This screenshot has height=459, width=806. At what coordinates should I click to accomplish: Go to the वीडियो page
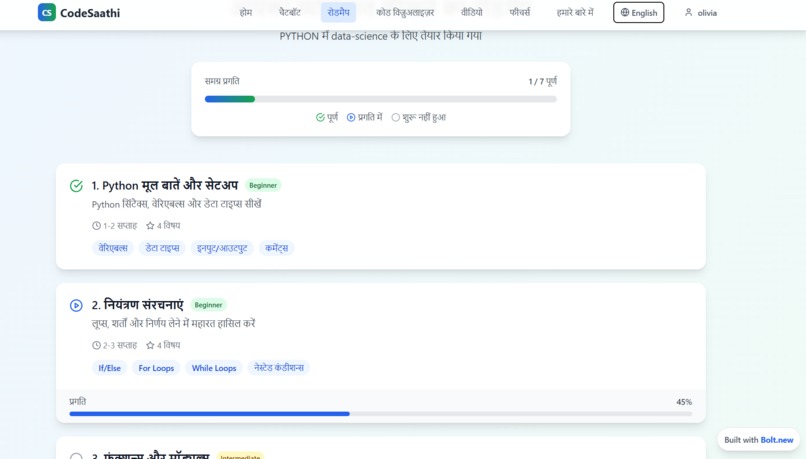pyautogui.click(x=471, y=12)
